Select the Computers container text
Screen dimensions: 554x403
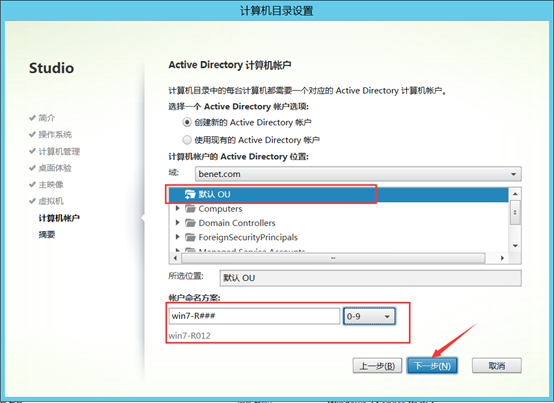pyautogui.click(x=220, y=209)
